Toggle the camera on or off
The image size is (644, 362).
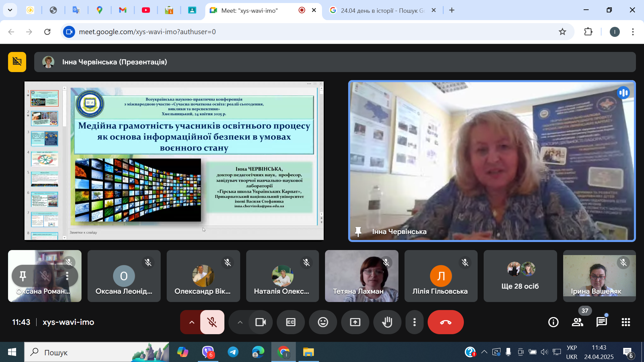[x=261, y=322]
